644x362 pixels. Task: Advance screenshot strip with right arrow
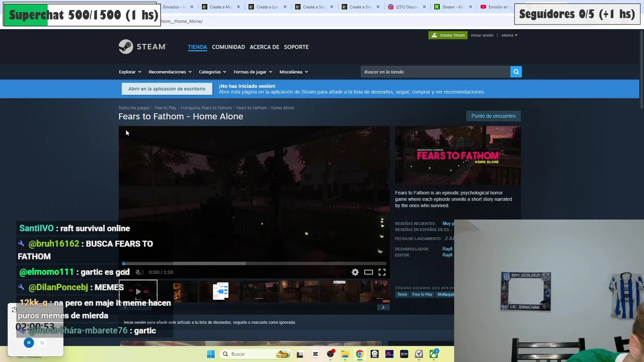[x=383, y=307]
